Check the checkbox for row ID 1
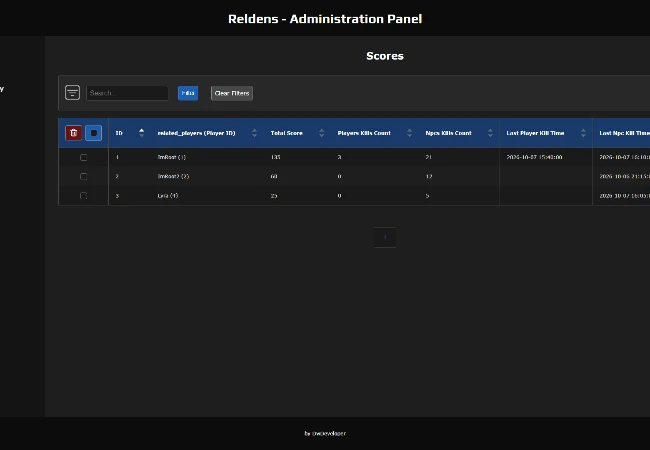The image size is (650, 450). pyautogui.click(x=83, y=157)
